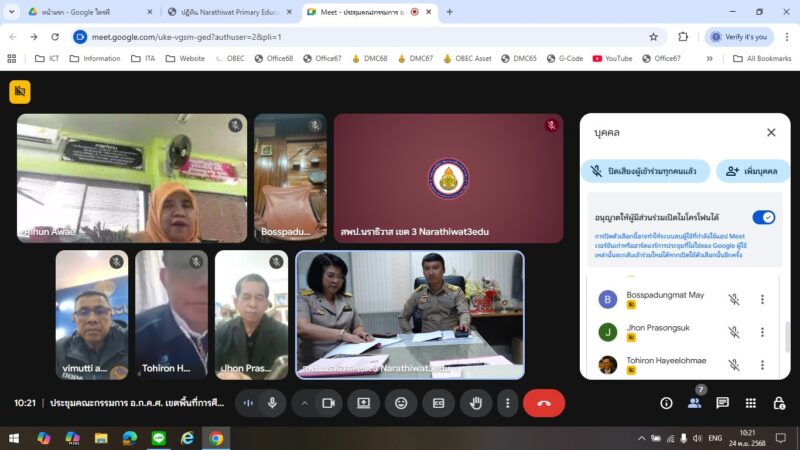Click the mute all participants button

click(645, 171)
